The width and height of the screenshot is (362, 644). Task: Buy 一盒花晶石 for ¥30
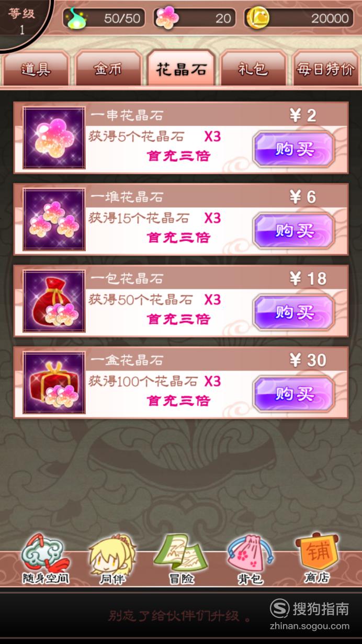pos(294,394)
